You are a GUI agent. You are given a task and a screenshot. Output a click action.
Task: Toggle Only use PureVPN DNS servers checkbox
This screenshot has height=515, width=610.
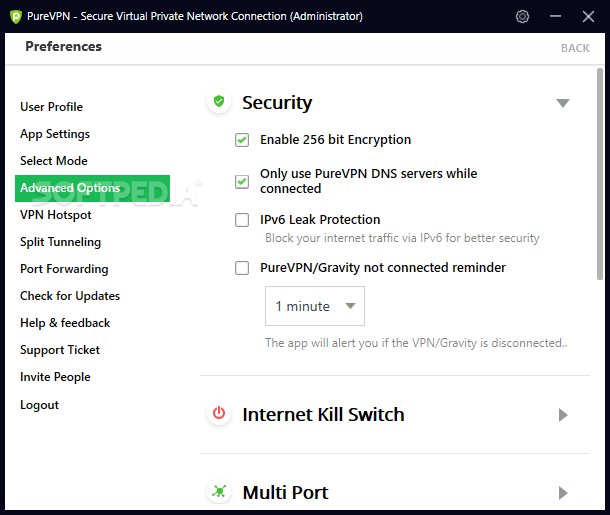(242, 181)
